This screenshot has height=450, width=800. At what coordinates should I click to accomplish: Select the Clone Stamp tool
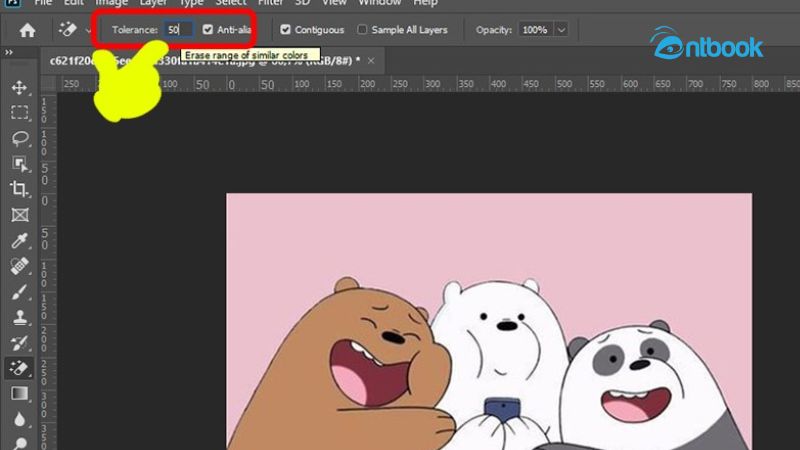(19, 317)
